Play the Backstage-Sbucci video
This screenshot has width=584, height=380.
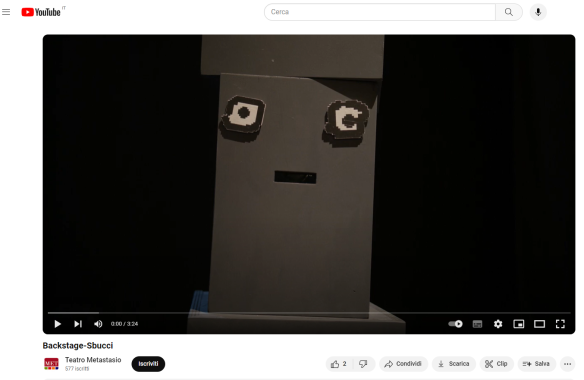point(57,324)
